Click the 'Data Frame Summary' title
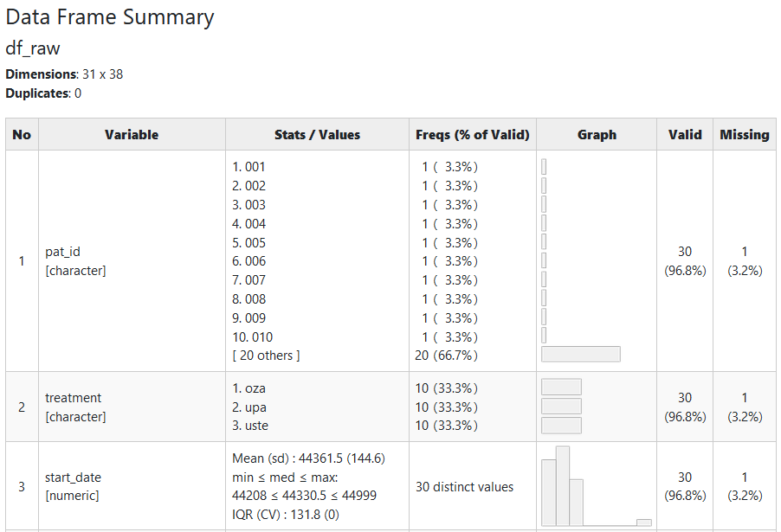The image size is (781, 532). [110, 16]
